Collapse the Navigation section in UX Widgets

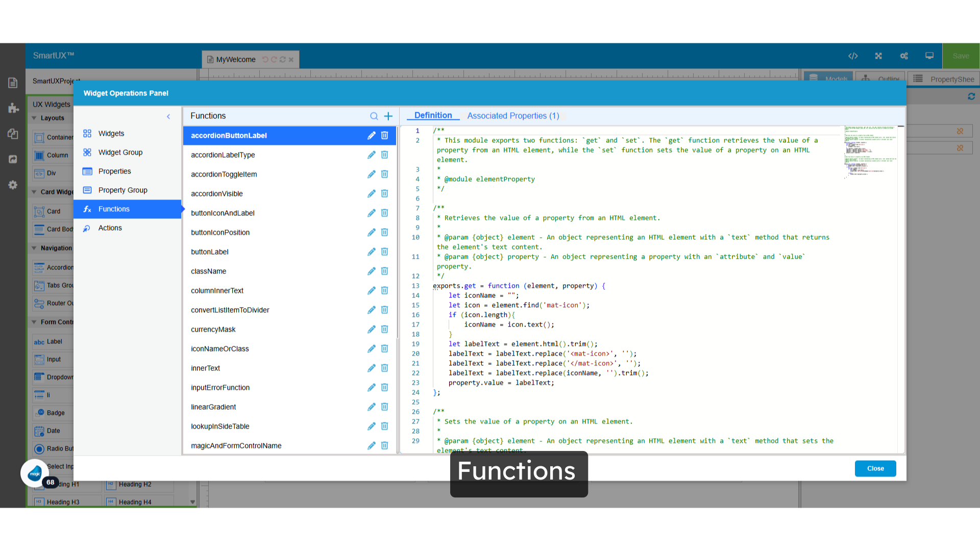click(34, 248)
